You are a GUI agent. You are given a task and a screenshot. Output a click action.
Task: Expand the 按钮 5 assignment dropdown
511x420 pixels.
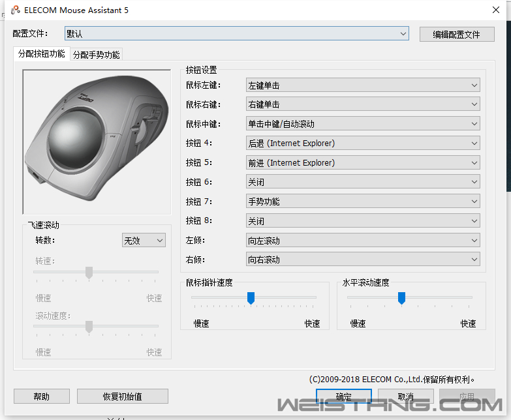(x=363, y=162)
